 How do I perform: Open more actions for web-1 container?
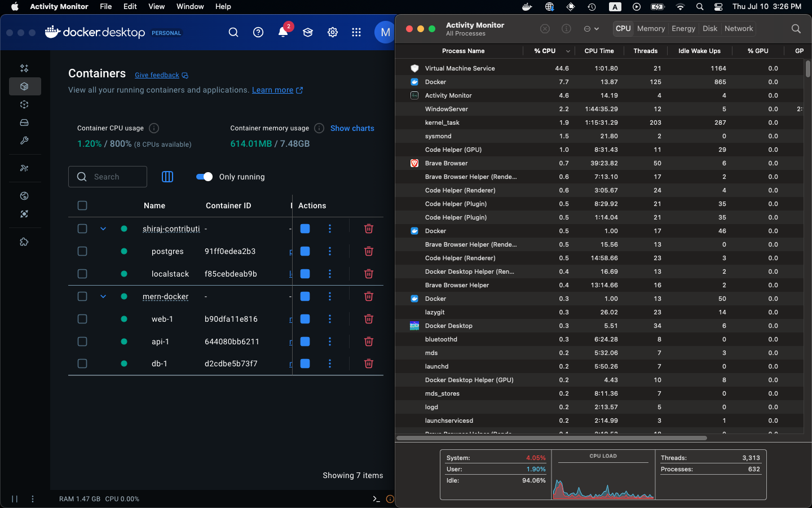tap(330, 319)
